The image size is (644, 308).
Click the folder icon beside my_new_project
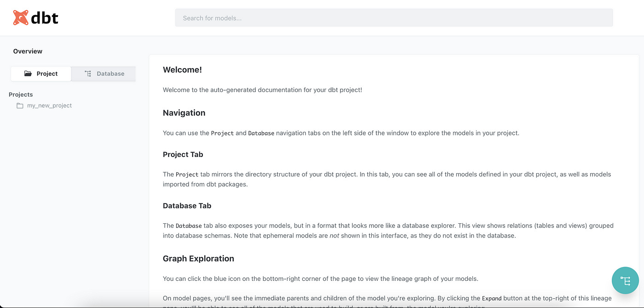(x=20, y=105)
